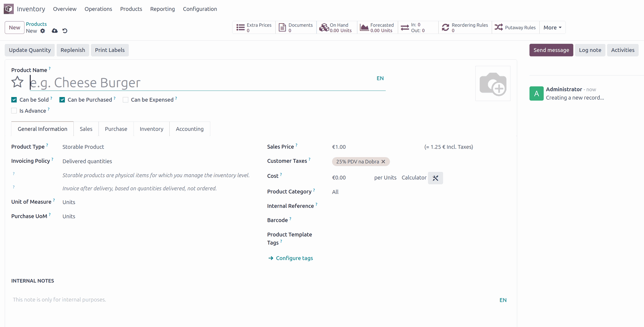Click the cloud save icon
The height and width of the screenshot is (327, 644).
pyautogui.click(x=55, y=31)
